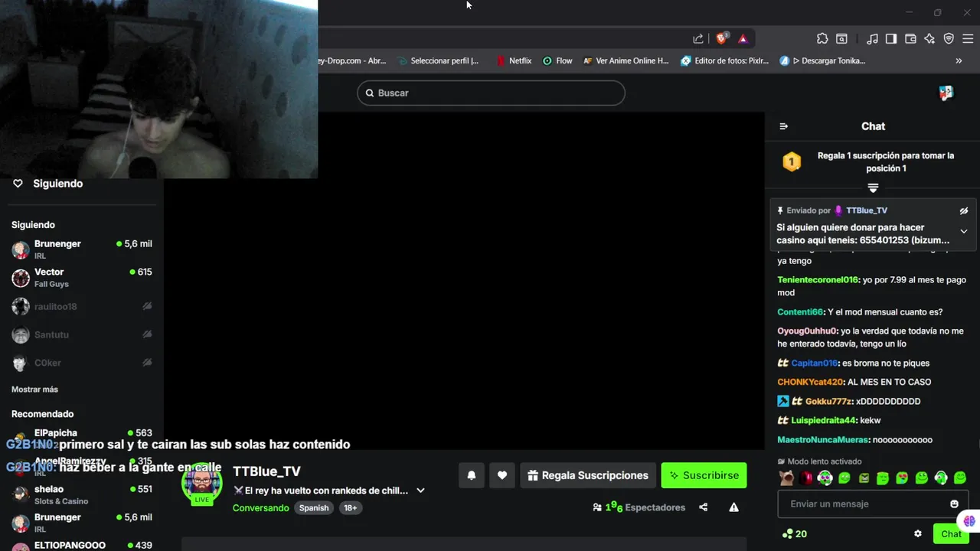Send message with the Chat button
This screenshot has height=551, width=980.
click(951, 534)
